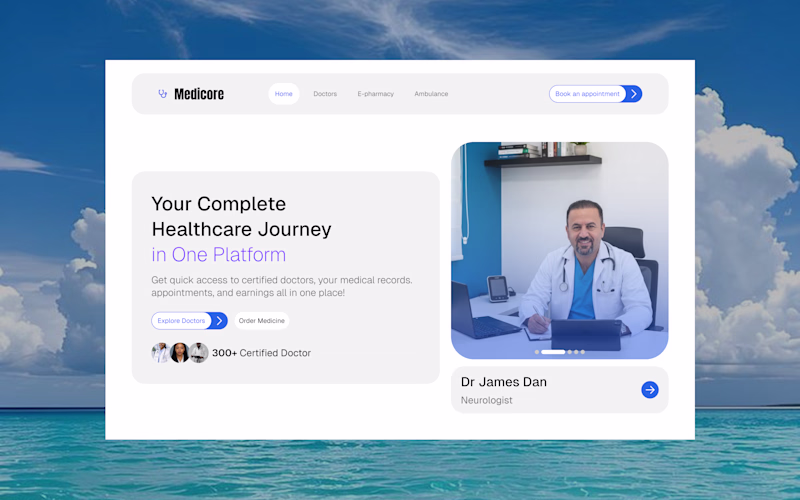Click the Medicore brand name
Image resolution: width=800 pixels, height=500 pixels.
pos(199,94)
